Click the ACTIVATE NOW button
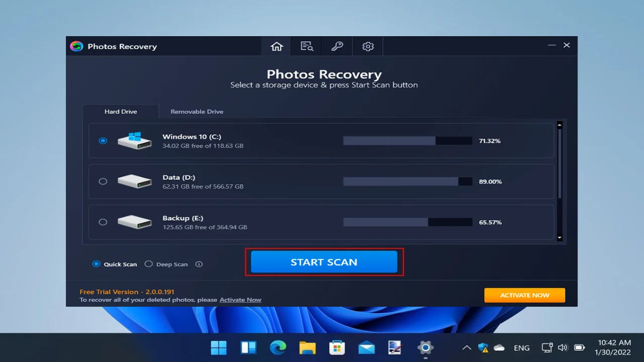This screenshot has width=644, height=362. tap(525, 295)
